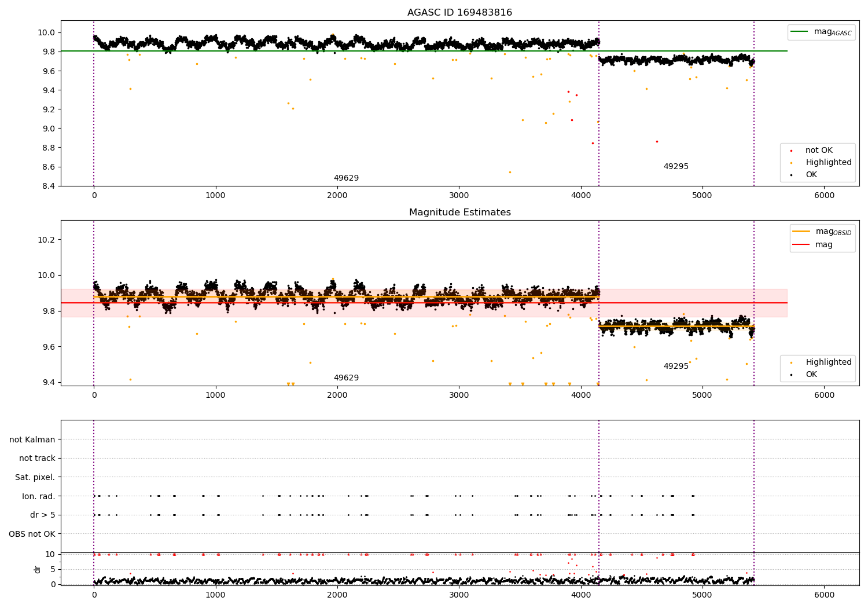The image size is (868, 608).
Task: Click the "dr > 5" row label
Action: 43,515
